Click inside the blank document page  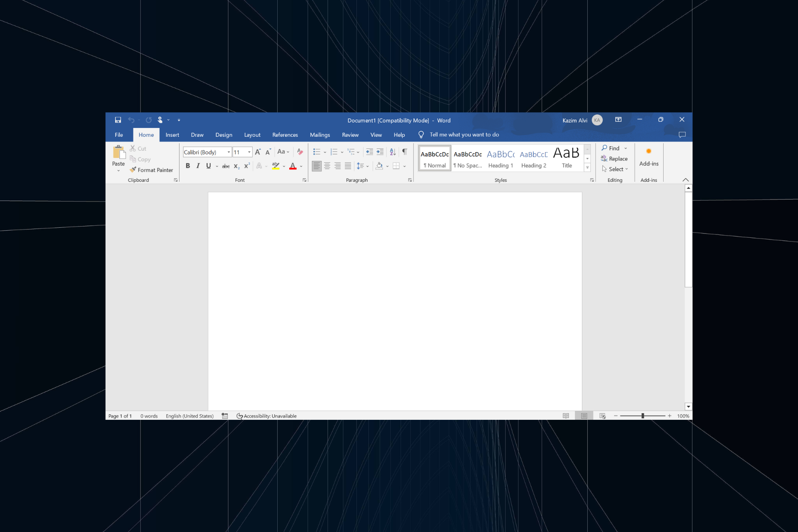pyautogui.click(x=395, y=301)
